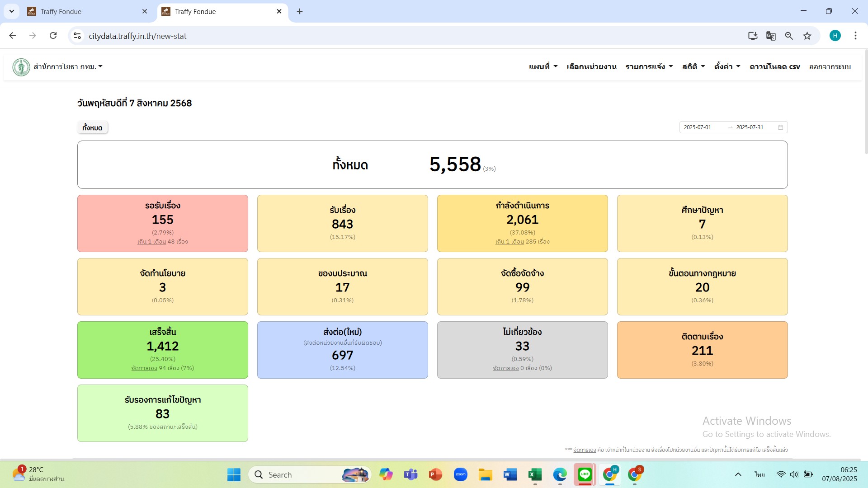Expand the สำนักการโยธา กทม. dropdown

click(x=68, y=66)
